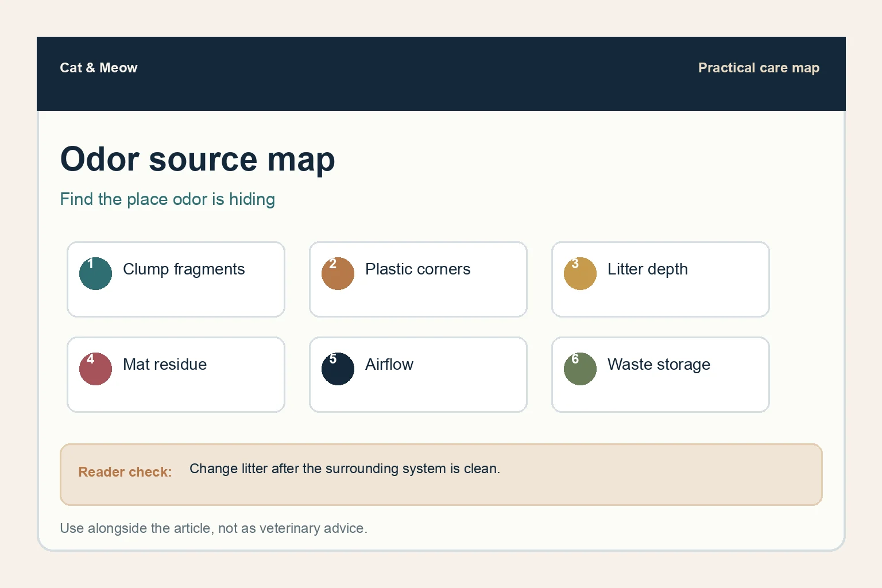Click the teal circle numbered 1
Image resolution: width=882 pixels, height=588 pixels.
click(95, 273)
